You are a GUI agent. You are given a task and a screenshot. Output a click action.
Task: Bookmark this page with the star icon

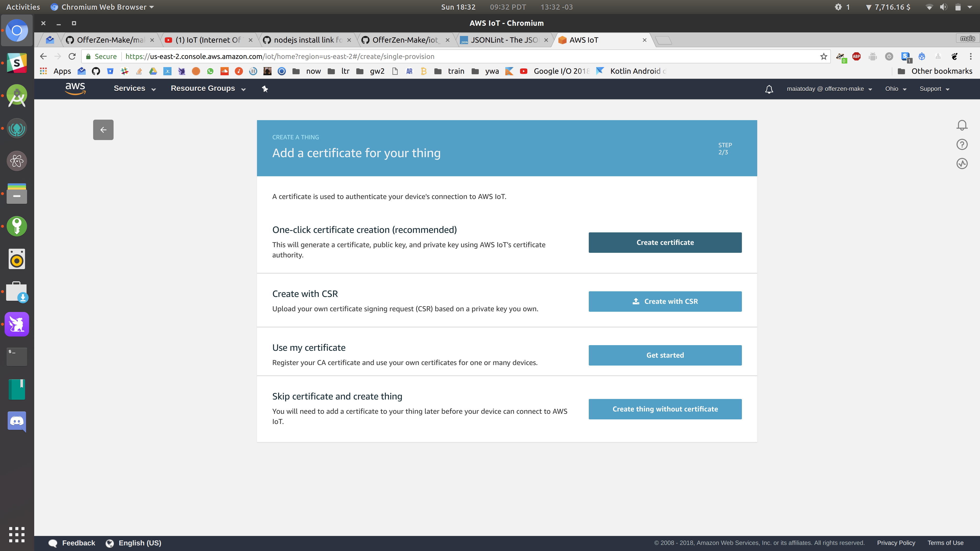tap(824, 56)
